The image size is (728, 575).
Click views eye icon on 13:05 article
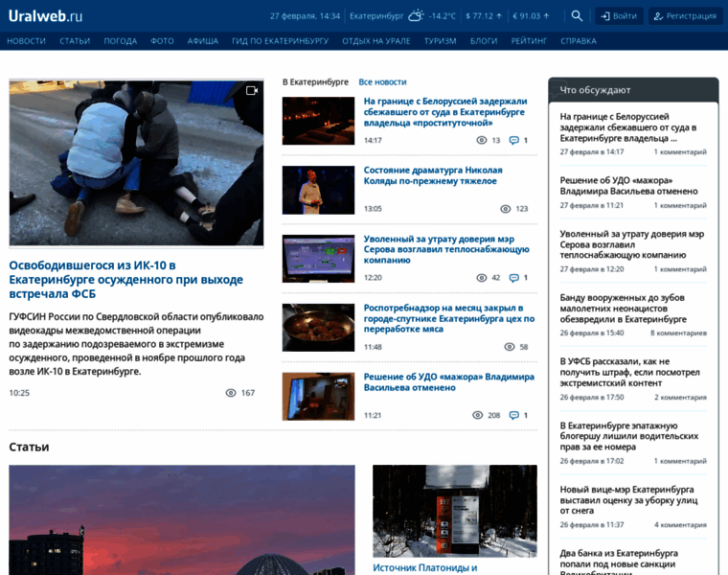point(505,208)
